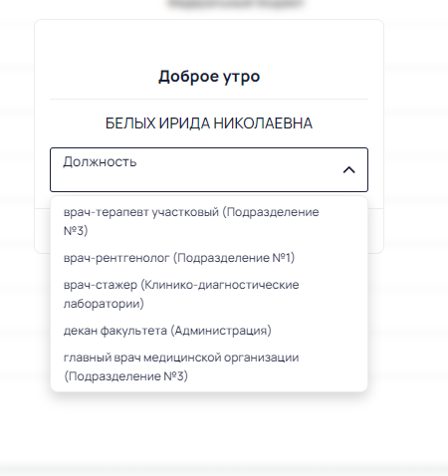Click the Доброе утро greeting heading
448x476 pixels.
coord(209,77)
